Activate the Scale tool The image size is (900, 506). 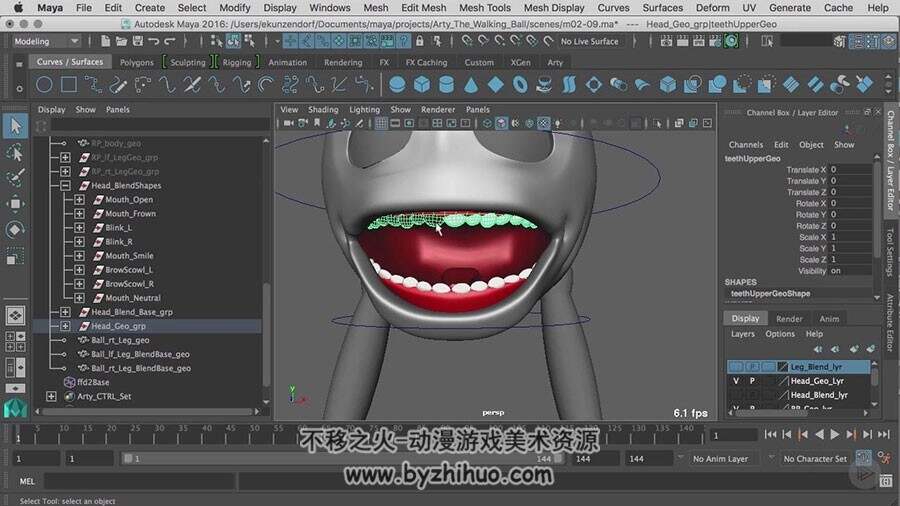click(x=15, y=255)
